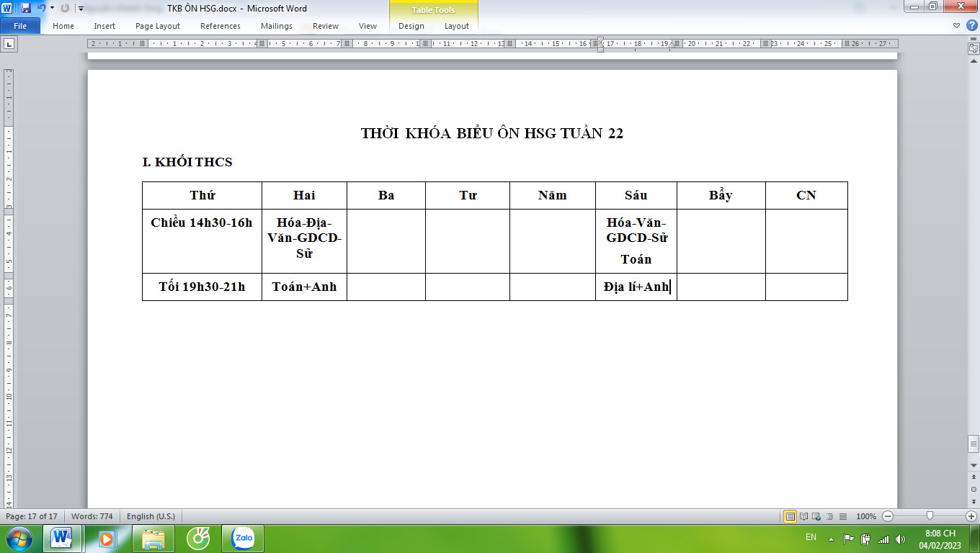Expand the Undo history dropdown arrow
This screenshot has width=980, height=553.
coord(52,9)
